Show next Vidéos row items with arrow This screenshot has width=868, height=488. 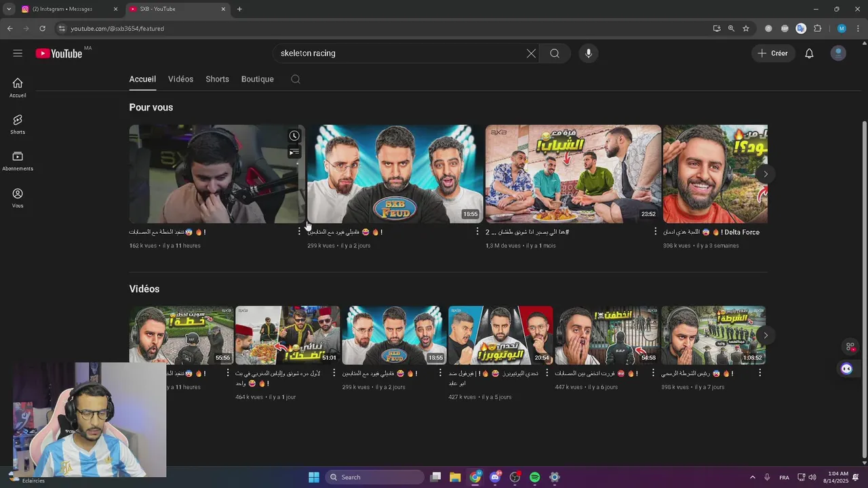point(766,335)
